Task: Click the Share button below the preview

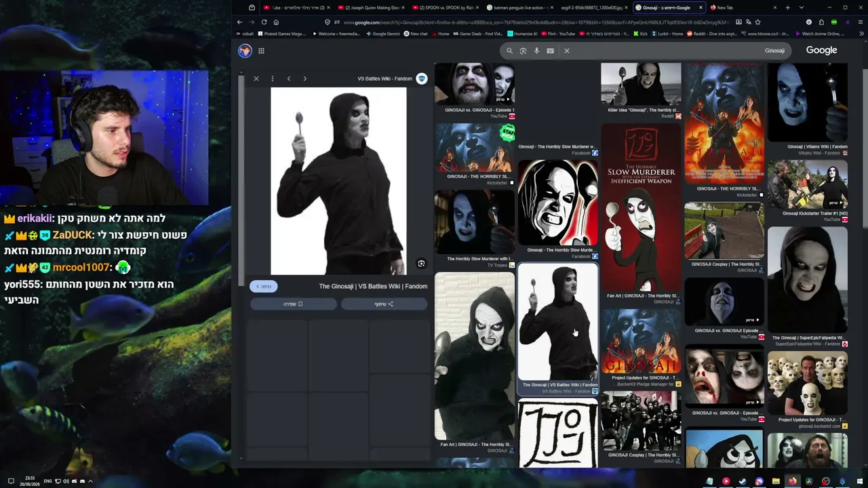Action: click(x=384, y=304)
